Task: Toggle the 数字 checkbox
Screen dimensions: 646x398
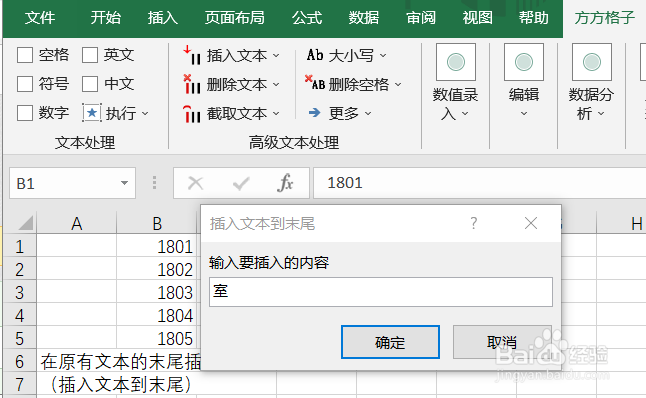Action: click(x=25, y=113)
